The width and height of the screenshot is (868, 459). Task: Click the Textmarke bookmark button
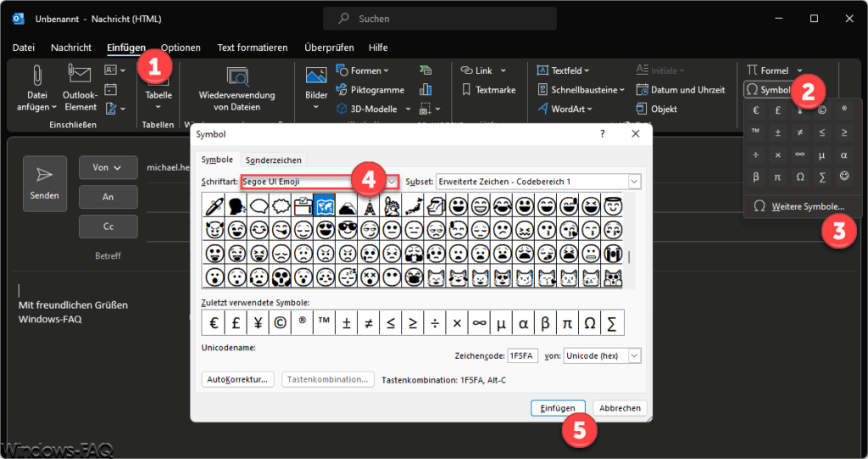[488, 90]
